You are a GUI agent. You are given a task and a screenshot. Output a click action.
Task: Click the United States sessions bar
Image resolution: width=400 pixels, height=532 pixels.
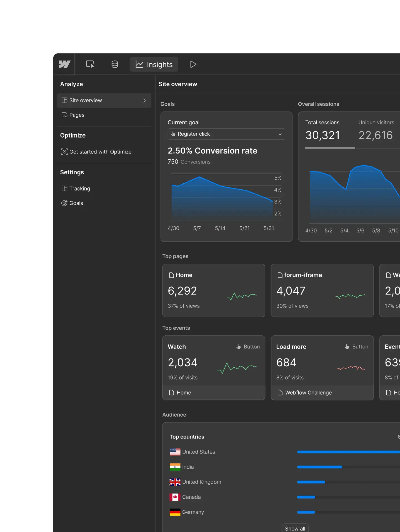click(348, 452)
